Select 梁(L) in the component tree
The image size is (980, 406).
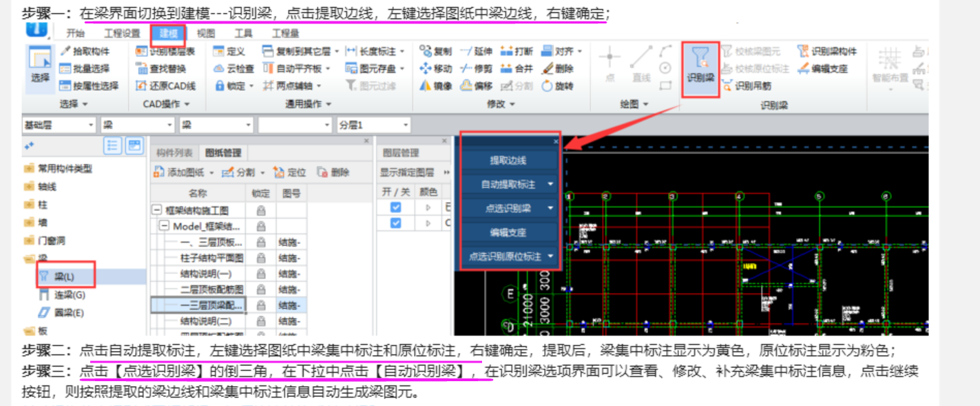[x=63, y=276]
